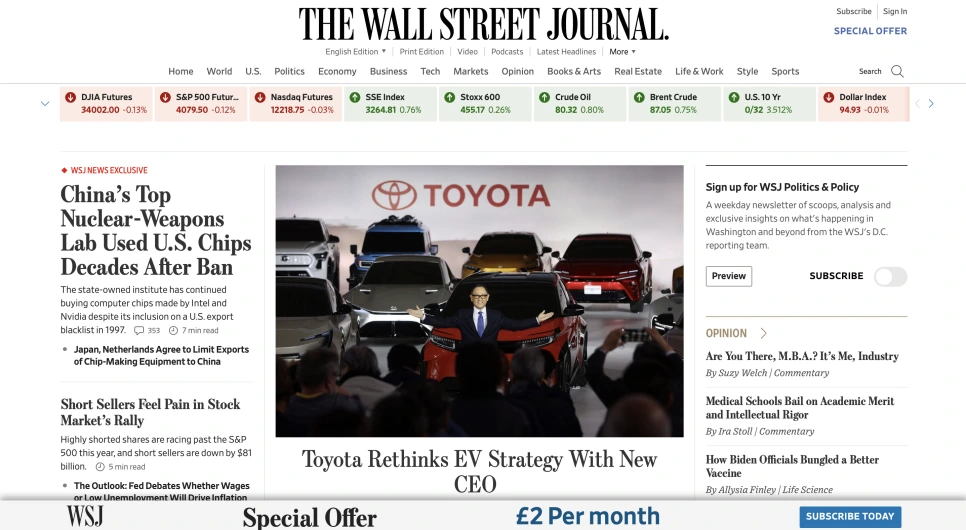Open the Latest Headlines link
Screen dimensions: 966x530
click(x=566, y=52)
